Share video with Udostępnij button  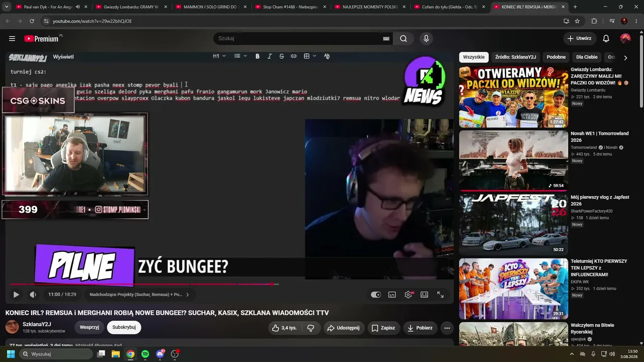click(344, 328)
